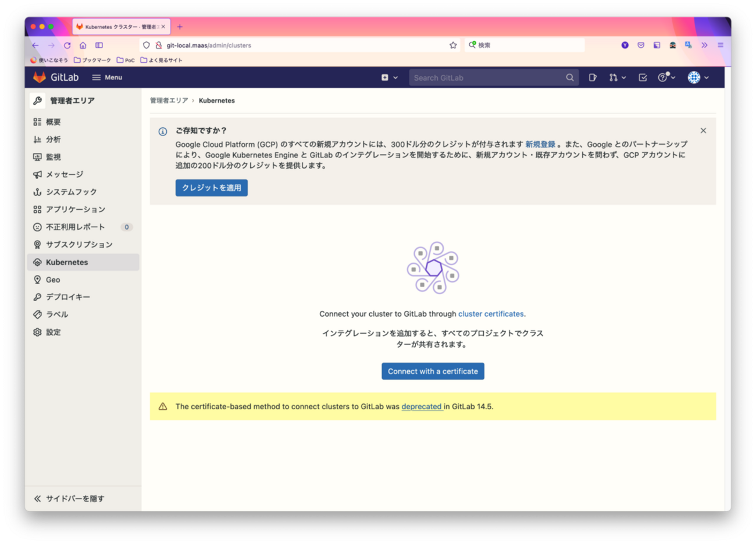Open the よく見るサイト bookmarks folder
The height and width of the screenshot is (544, 756).
[x=161, y=60]
